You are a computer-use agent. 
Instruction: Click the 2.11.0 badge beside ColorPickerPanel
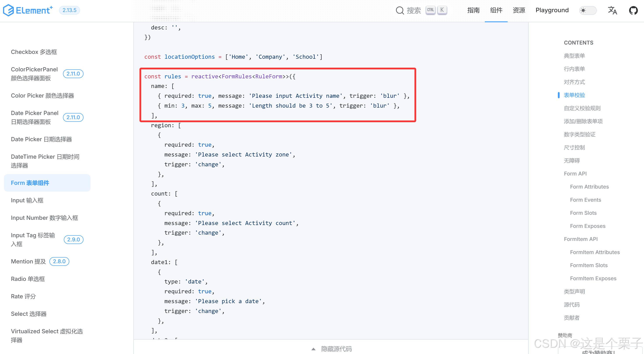click(x=73, y=74)
